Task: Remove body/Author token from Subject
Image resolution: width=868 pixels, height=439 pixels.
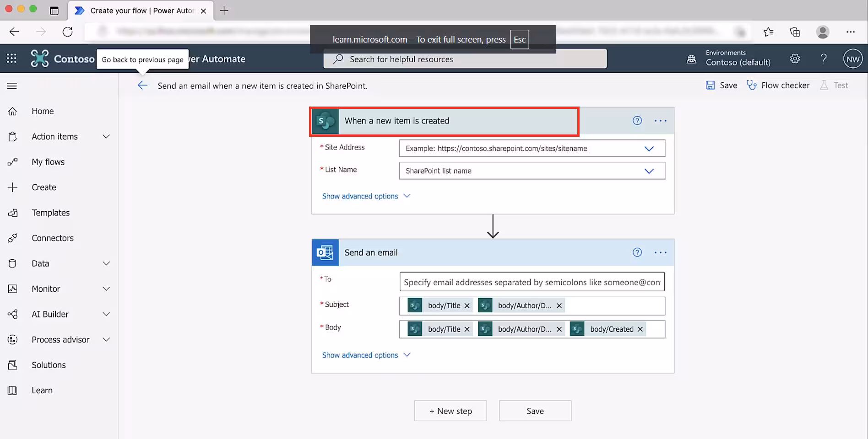Action: click(559, 306)
